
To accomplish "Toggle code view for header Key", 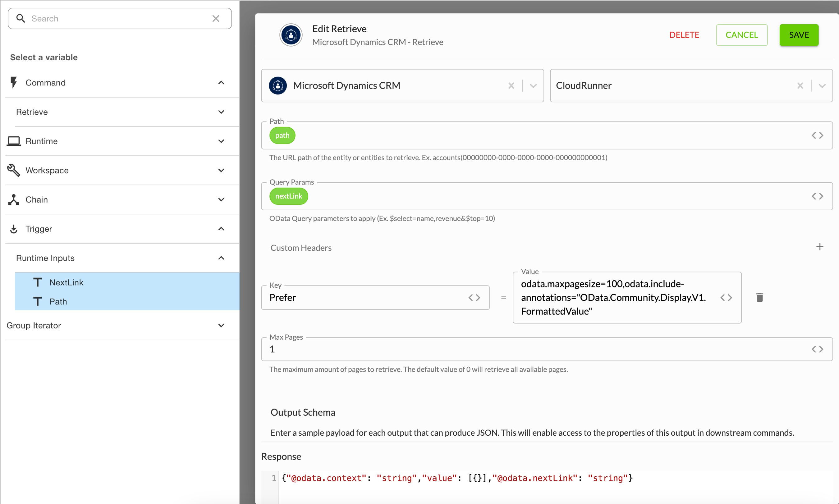I will click(x=474, y=298).
